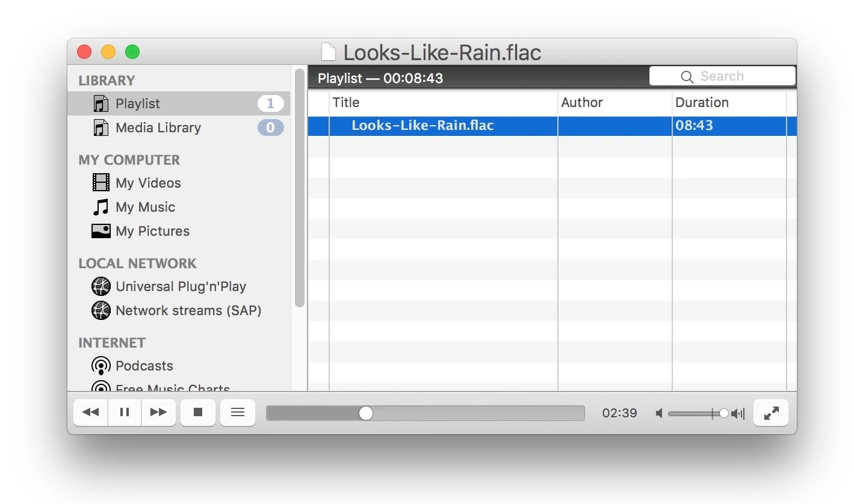Viewport: 854px width, 504px height.
Task: Open My Videos in the sidebar
Action: pyautogui.click(x=148, y=183)
